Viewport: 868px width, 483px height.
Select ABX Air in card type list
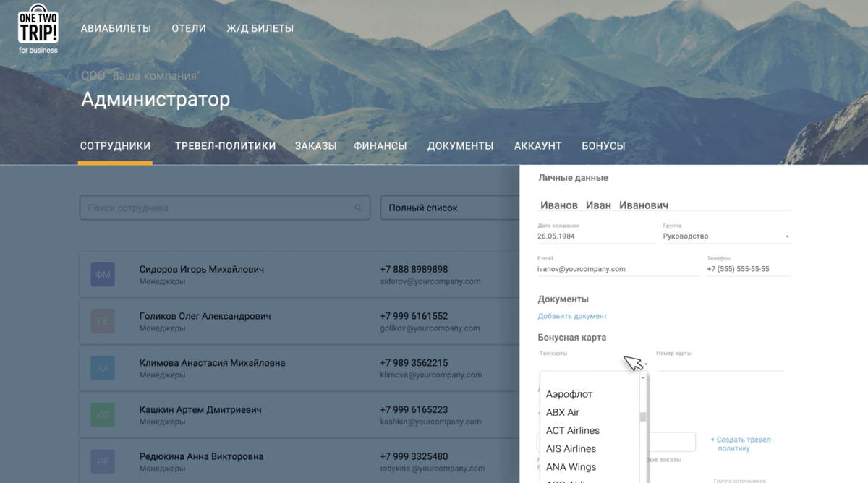pos(563,412)
